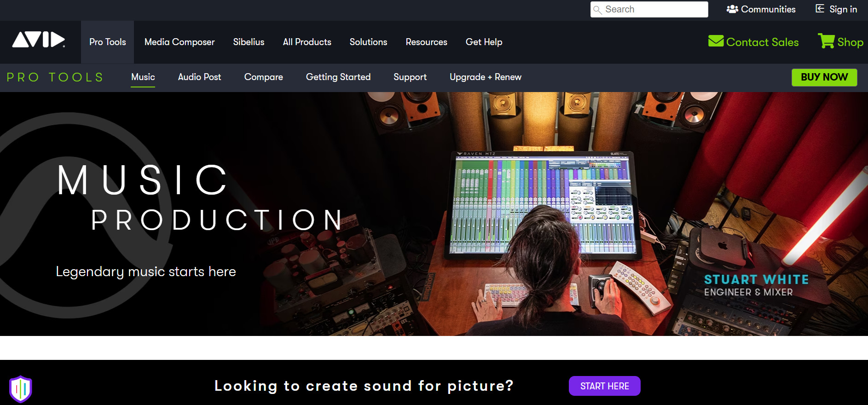The width and height of the screenshot is (868, 405).
Task: Open the Pro Tools menu
Action: (x=107, y=42)
